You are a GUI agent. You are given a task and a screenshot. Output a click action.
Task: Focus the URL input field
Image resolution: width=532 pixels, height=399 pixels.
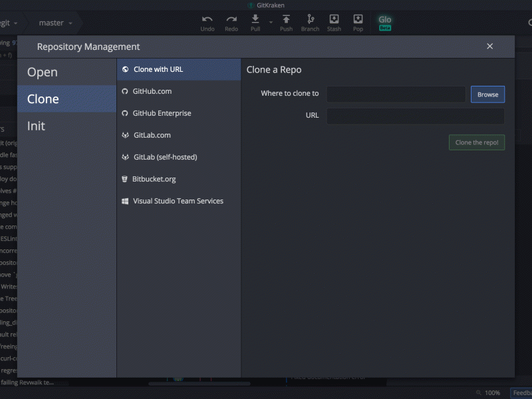coord(416,116)
